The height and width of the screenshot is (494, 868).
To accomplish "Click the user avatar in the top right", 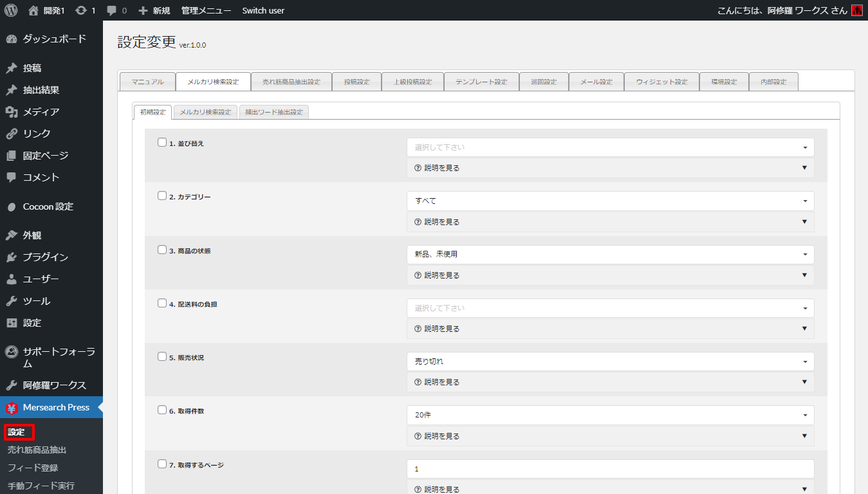I will click(856, 10).
